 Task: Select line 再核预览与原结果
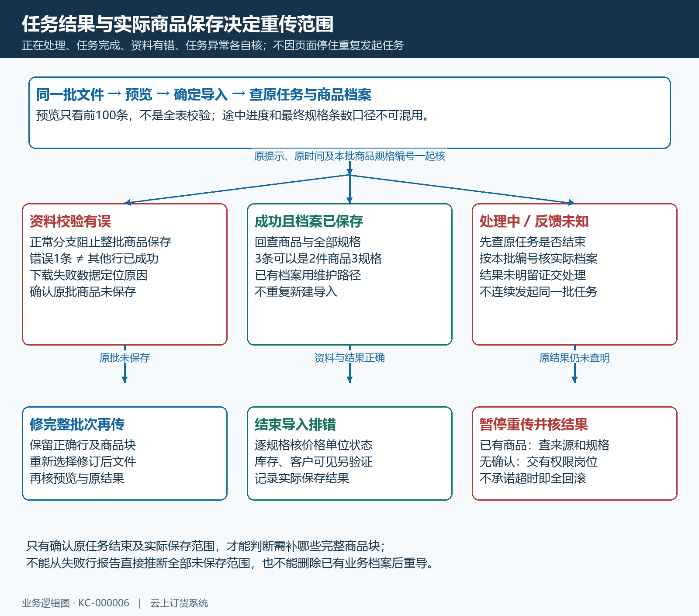77,478
